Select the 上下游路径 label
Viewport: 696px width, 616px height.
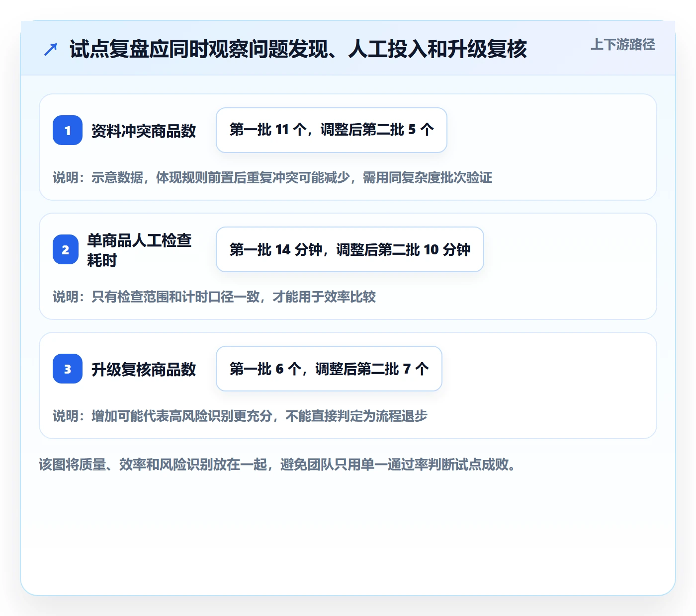coord(623,45)
